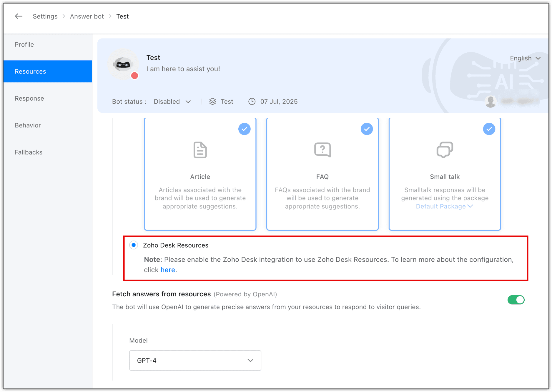This screenshot has width=552, height=392.
Task: Uncheck the Small talk card checkmark
Action: (x=489, y=129)
